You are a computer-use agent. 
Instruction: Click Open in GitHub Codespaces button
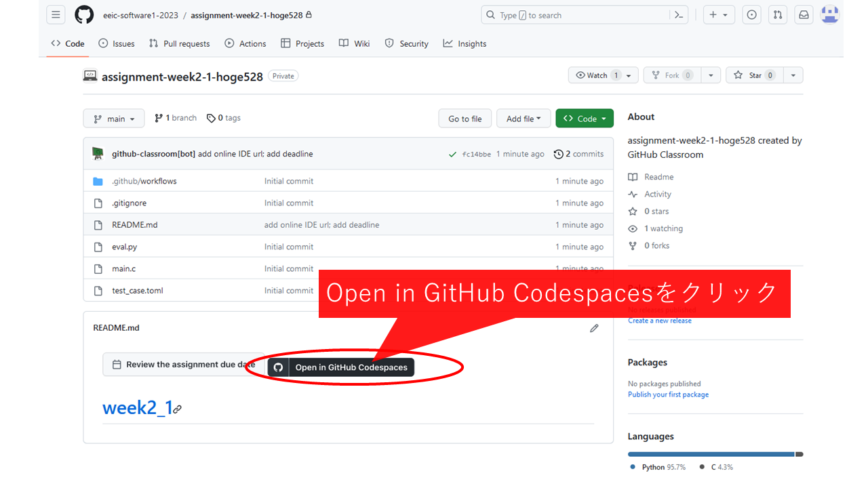pyautogui.click(x=342, y=367)
